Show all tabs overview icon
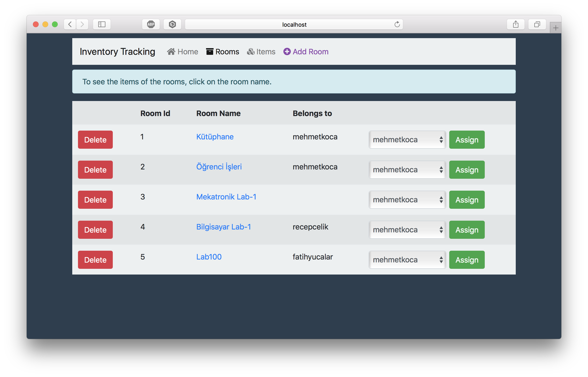588x377 pixels. pyautogui.click(x=537, y=24)
